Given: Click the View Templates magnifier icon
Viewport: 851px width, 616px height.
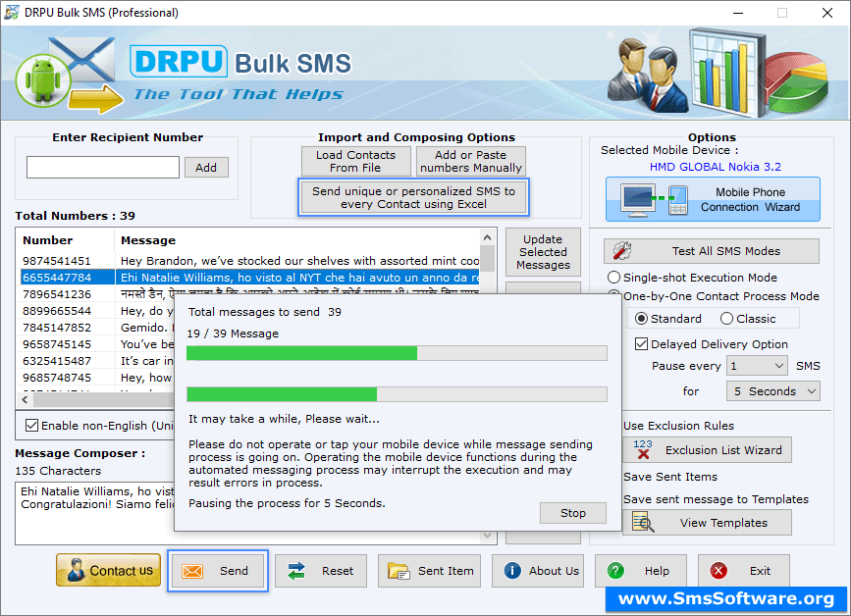Looking at the screenshot, I should point(643,522).
